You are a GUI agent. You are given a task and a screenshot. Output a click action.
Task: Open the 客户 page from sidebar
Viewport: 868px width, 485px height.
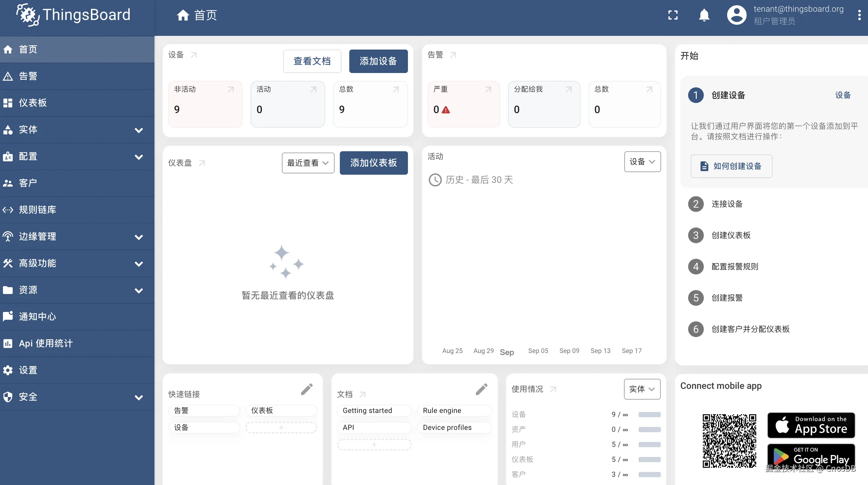pos(28,183)
